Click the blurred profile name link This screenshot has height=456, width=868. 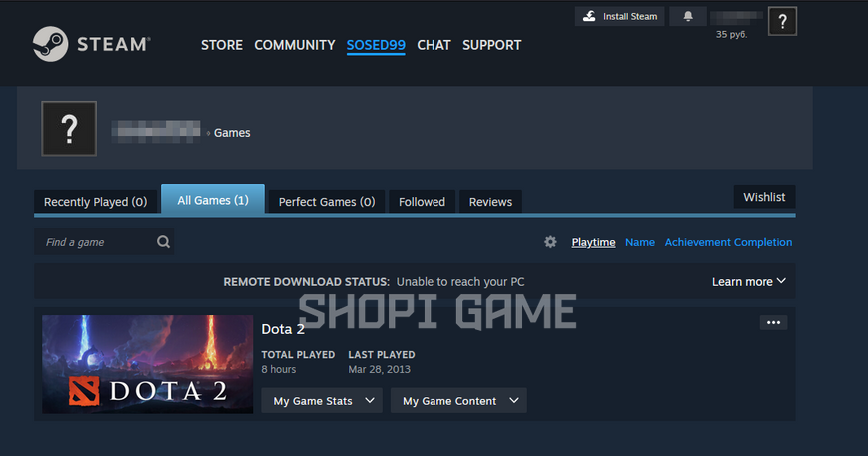coord(156,131)
